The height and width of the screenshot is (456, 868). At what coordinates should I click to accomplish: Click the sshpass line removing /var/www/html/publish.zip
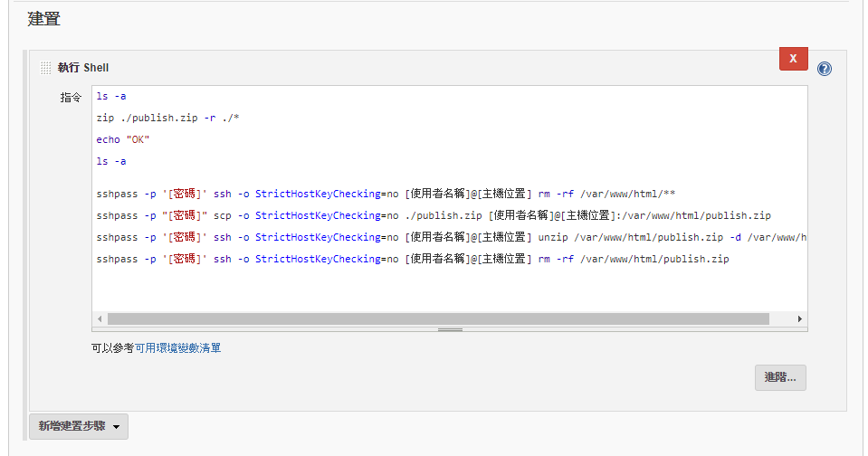(413, 259)
